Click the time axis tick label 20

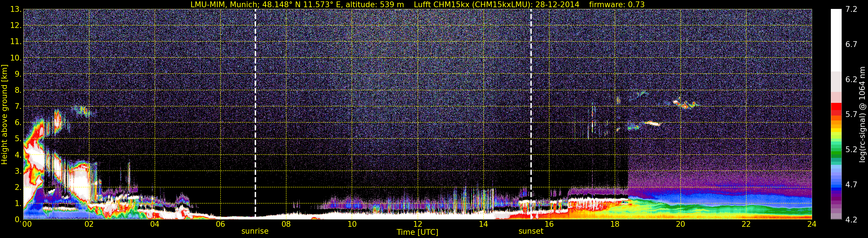680,224
